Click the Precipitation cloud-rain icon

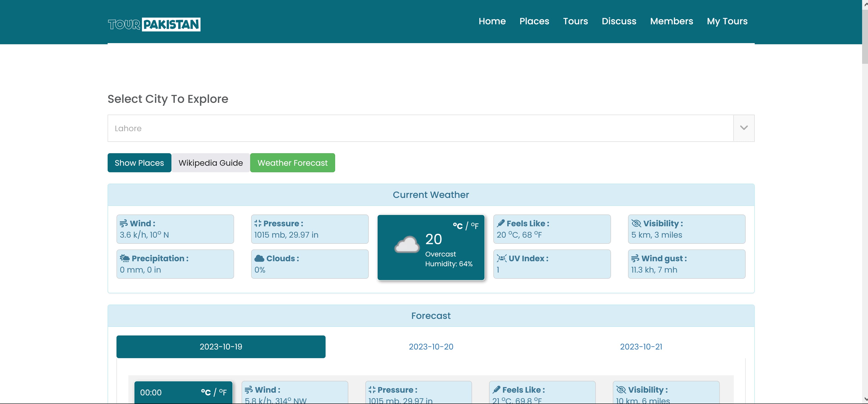pyautogui.click(x=125, y=259)
